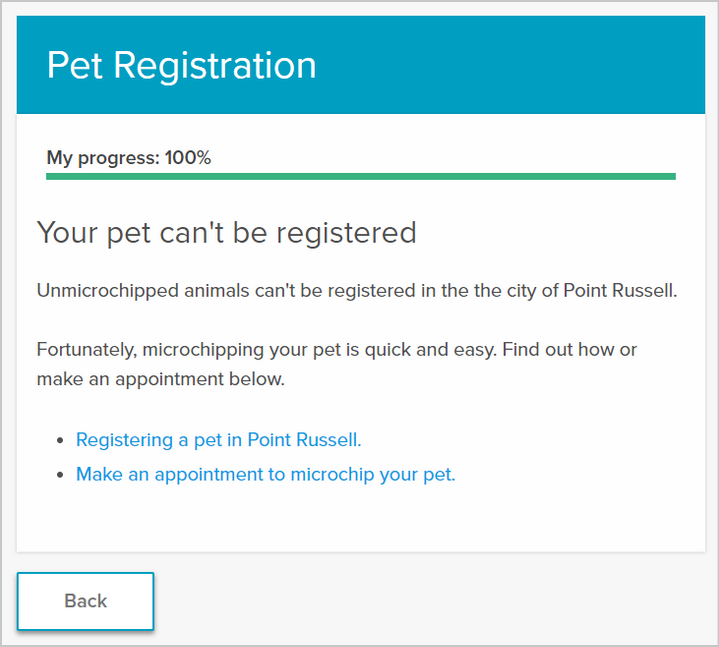Click the Pet Registration header title

tap(181, 66)
